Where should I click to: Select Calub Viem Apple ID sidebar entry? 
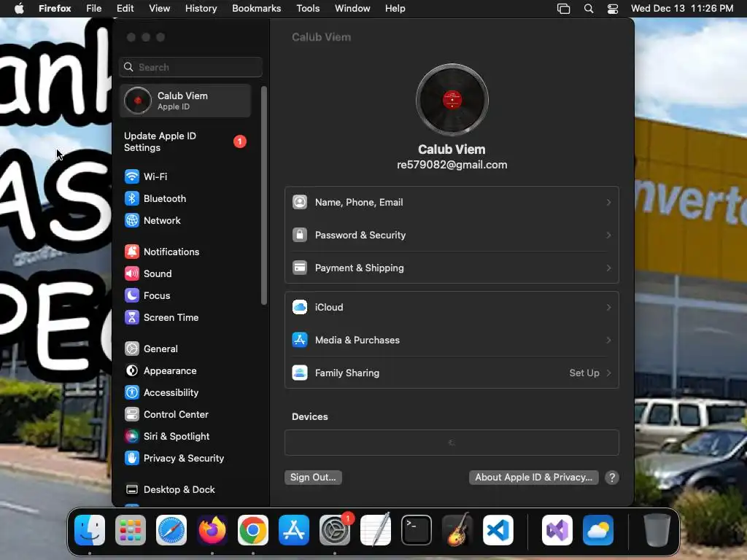(185, 101)
